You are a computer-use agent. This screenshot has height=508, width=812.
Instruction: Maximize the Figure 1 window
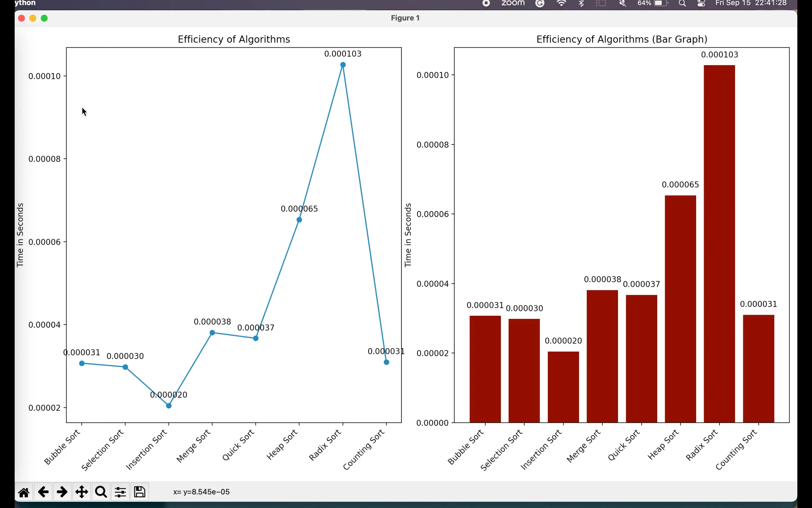pos(44,18)
